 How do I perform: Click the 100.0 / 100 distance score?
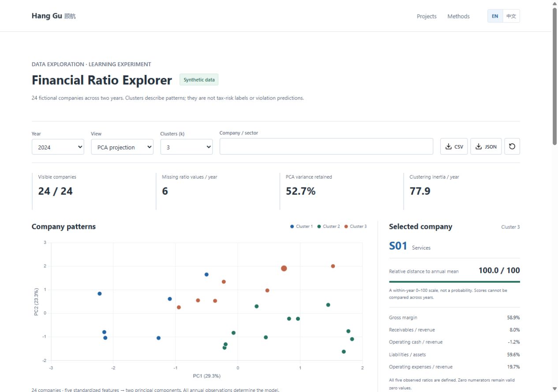499,270
